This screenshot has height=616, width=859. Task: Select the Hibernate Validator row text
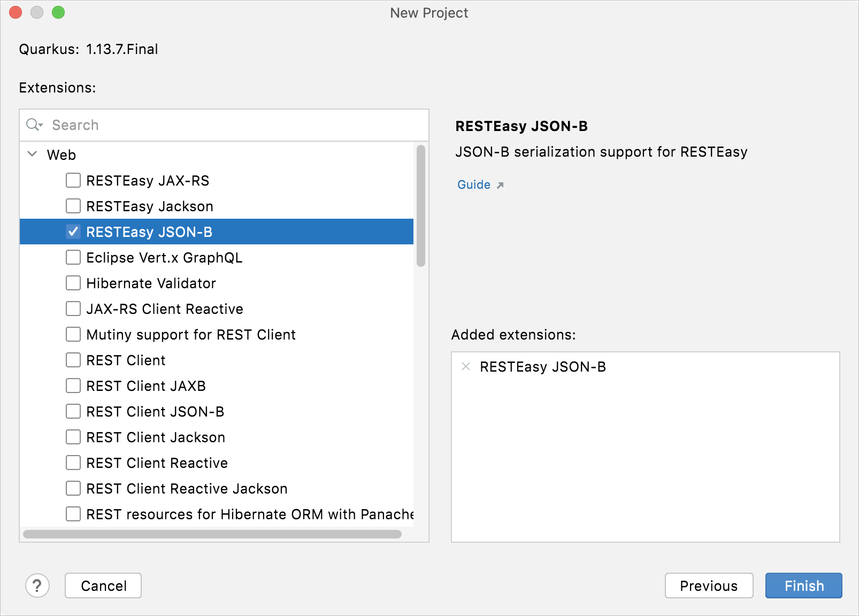pyautogui.click(x=151, y=283)
